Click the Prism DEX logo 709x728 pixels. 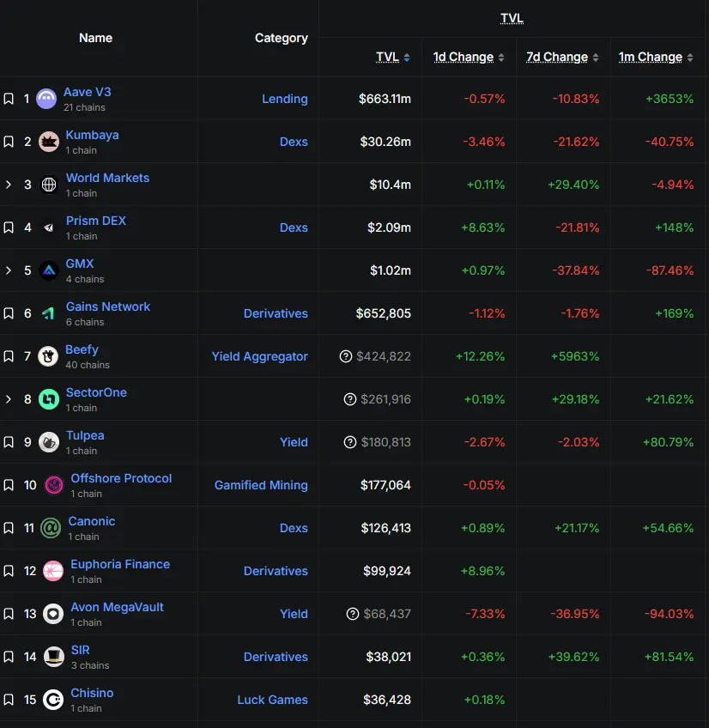coord(49,227)
